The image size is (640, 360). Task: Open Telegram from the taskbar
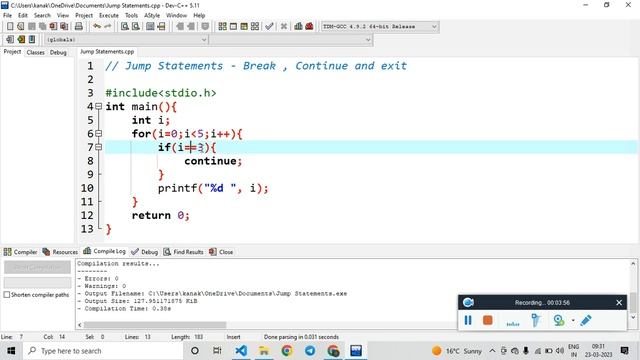point(310,351)
